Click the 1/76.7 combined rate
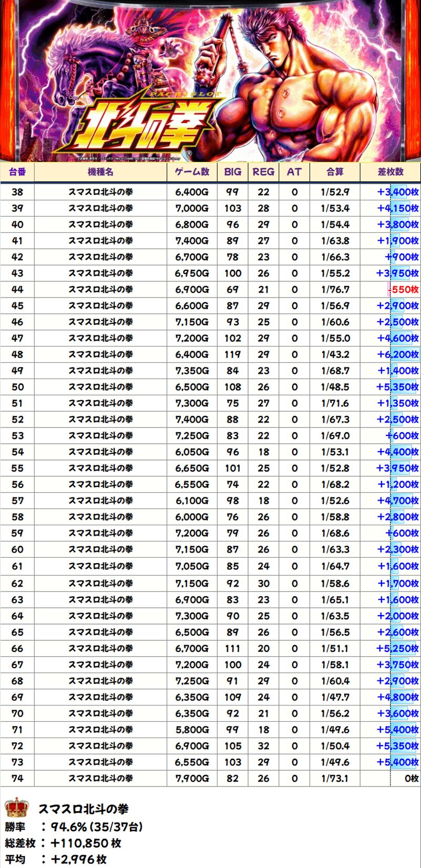Image resolution: width=421 pixels, height=868 pixels. [x=335, y=290]
